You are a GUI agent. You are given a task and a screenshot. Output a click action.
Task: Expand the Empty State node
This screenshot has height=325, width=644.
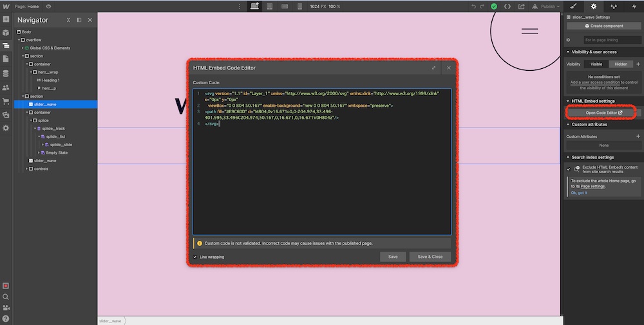[x=39, y=153]
